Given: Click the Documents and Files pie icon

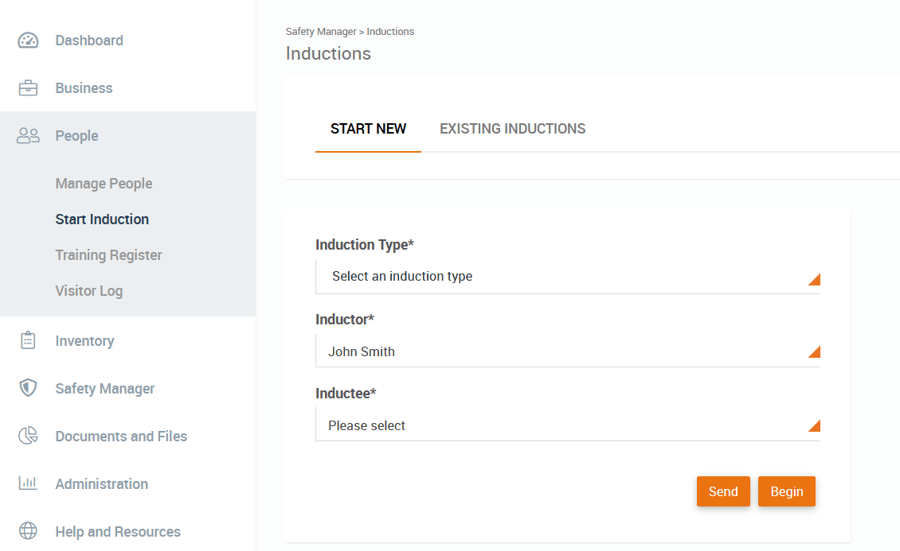Looking at the screenshot, I should pos(28,436).
